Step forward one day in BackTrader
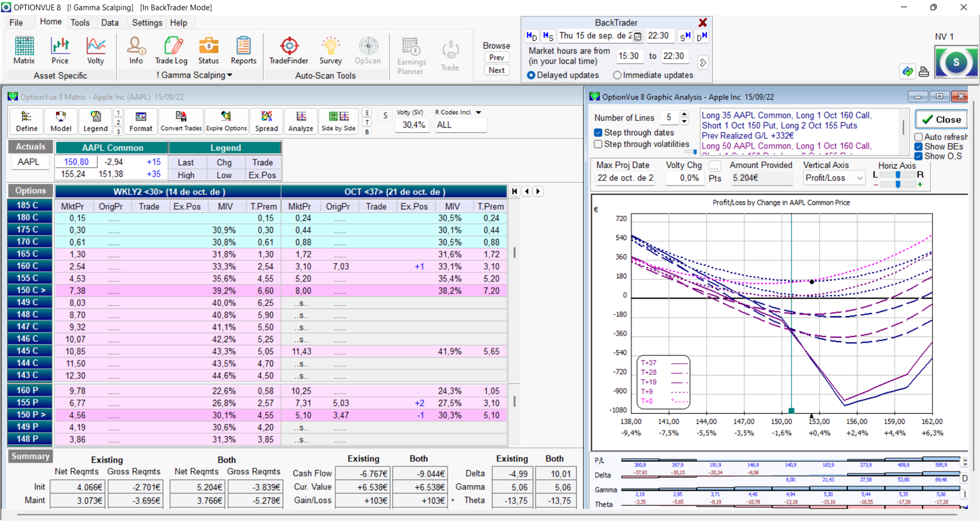Screen dimensions: 980x521 pos(702,36)
